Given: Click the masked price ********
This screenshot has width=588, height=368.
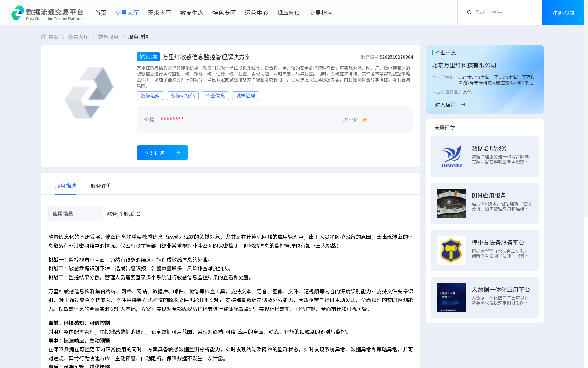Looking at the screenshot, I should [x=172, y=119].
